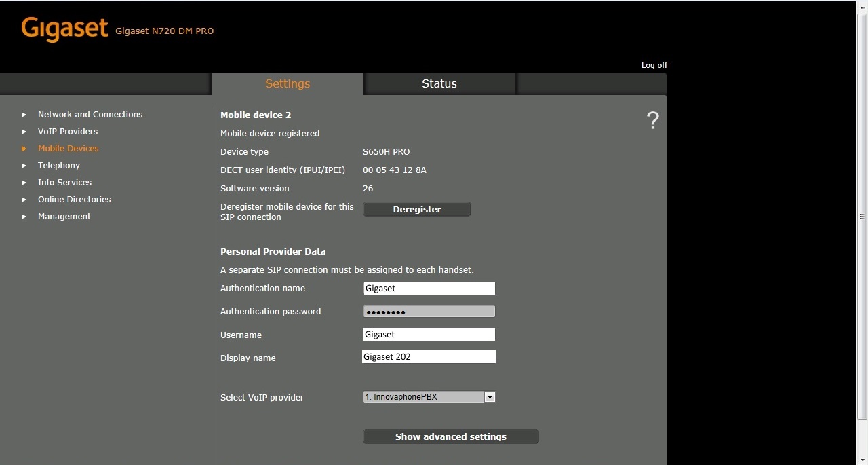This screenshot has width=868, height=465.
Task: Select Mobile Devices menu entry
Action: point(68,149)
